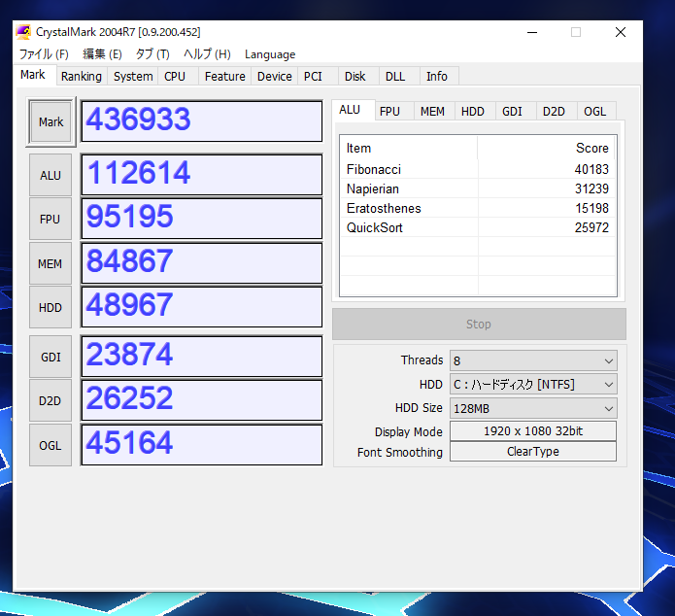Image resolution: width=675 pixels, height=616 pixels.
Task: Switch to the System tab
Action: pos(133,76)
